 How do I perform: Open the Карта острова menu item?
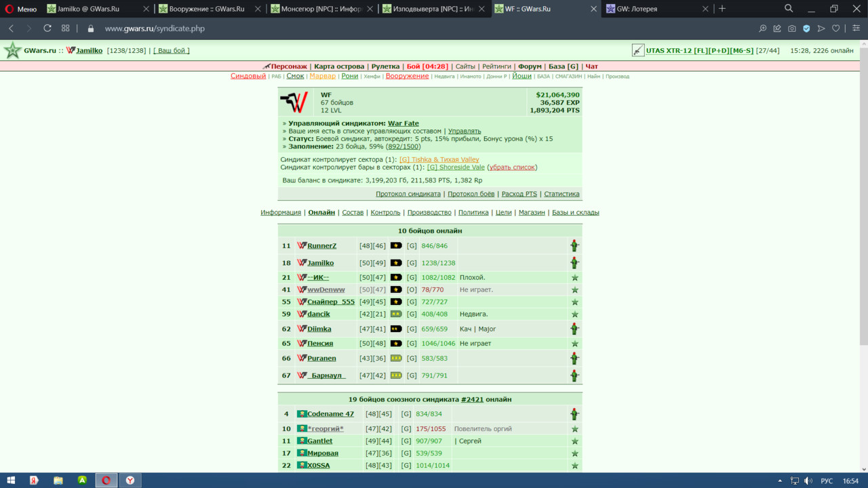coord(340,66)
